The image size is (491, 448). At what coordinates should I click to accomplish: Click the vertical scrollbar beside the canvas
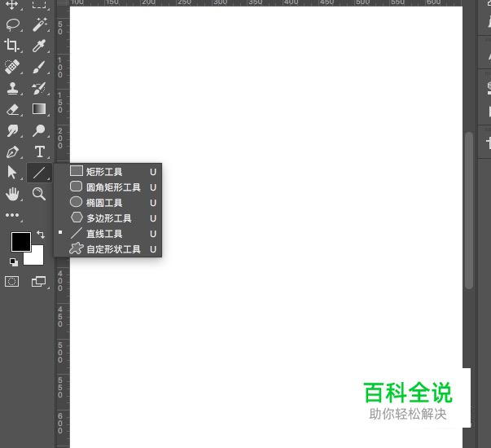(469, 210)
